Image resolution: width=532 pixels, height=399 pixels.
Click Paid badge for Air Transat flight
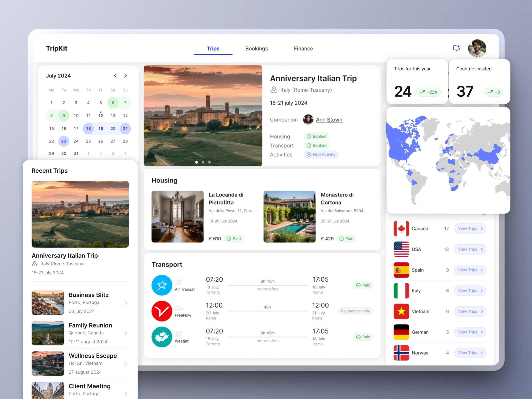click(x=363, y=285)
